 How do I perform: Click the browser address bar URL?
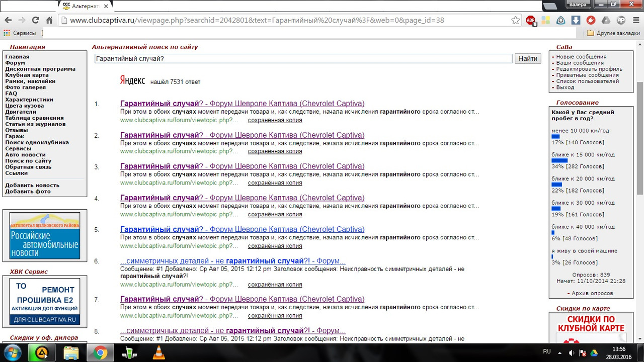[x=257, y=20]
